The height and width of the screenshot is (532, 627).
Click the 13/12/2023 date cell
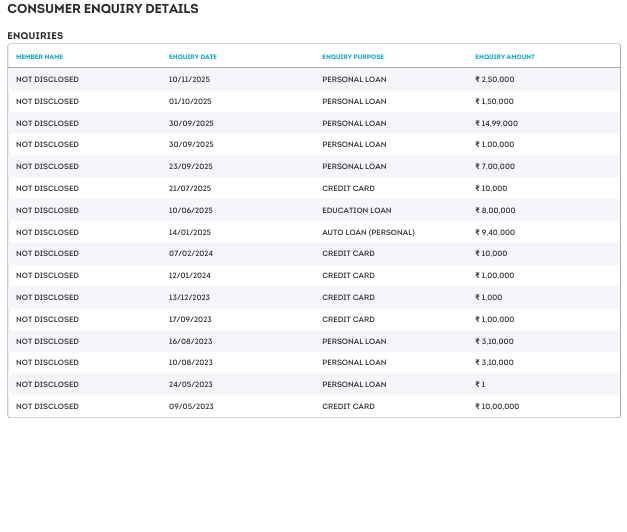(190, 297)
